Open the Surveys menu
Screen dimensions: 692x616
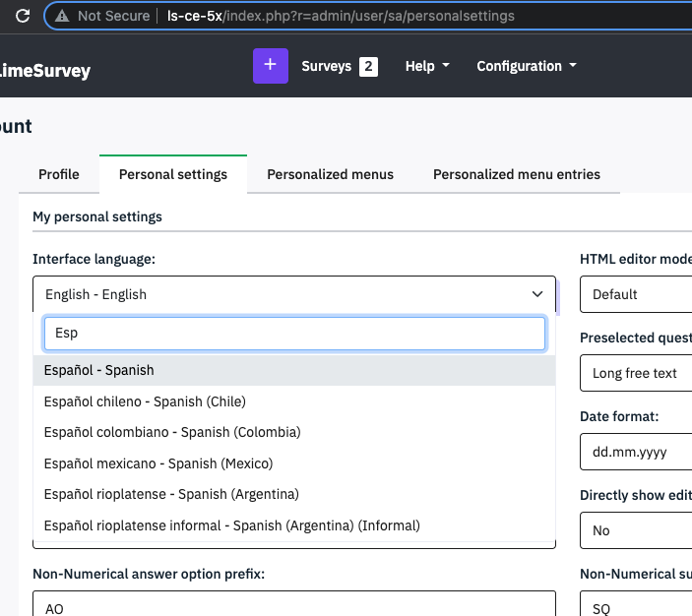coord(326,66)
